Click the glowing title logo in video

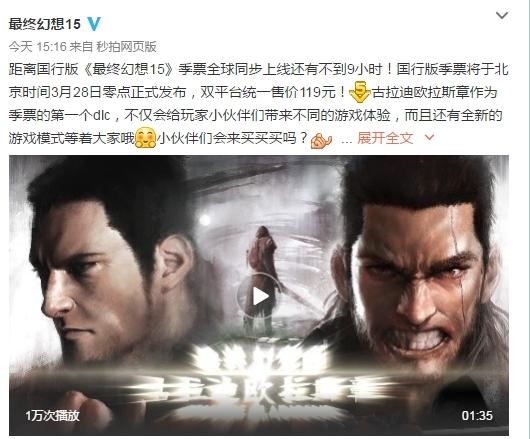(x=259, y=384)
